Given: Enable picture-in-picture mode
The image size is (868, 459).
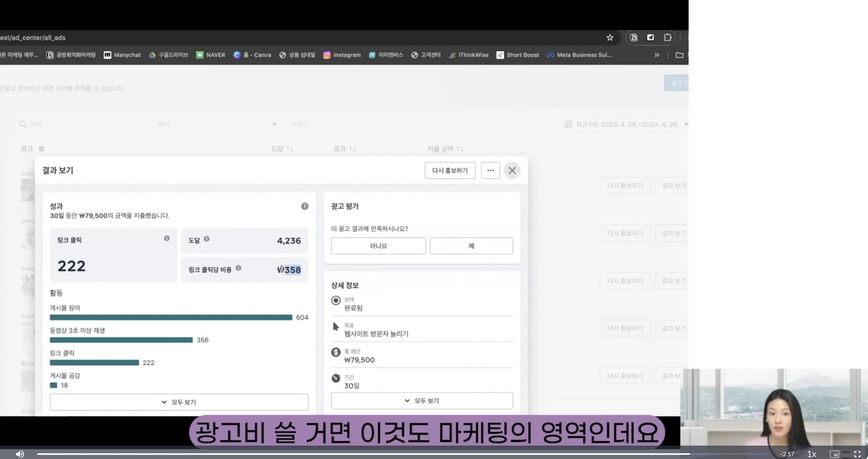Looking at the screenshot, I should (834, 454).
